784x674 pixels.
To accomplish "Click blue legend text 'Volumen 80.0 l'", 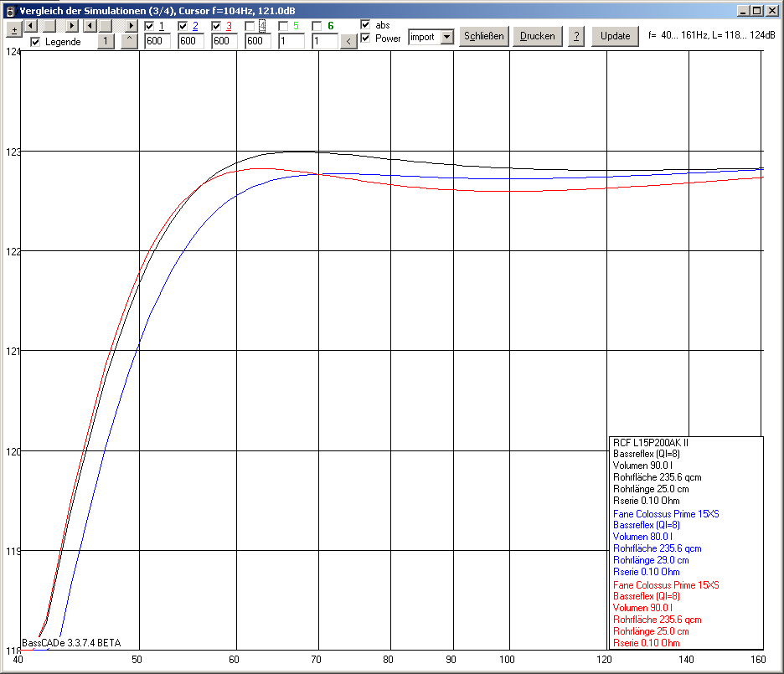I will point(642,537).
